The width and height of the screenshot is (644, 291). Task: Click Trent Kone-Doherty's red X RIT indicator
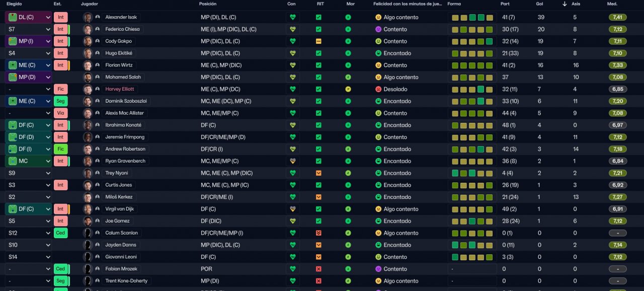(318, 281)
